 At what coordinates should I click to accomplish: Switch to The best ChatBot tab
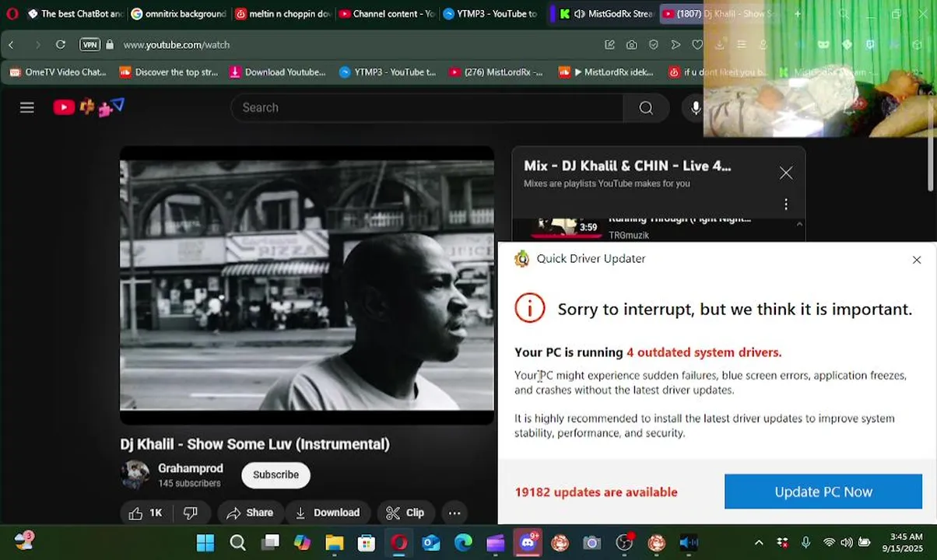pos(75,13)
